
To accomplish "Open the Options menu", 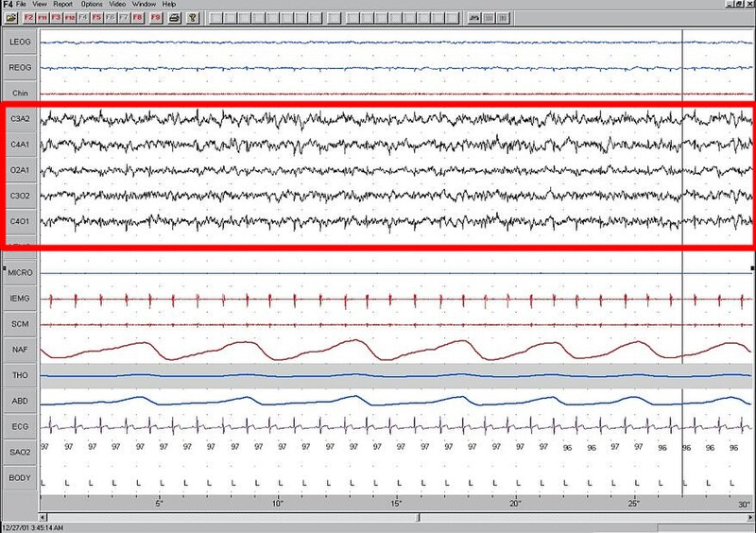I will [92, 5].
